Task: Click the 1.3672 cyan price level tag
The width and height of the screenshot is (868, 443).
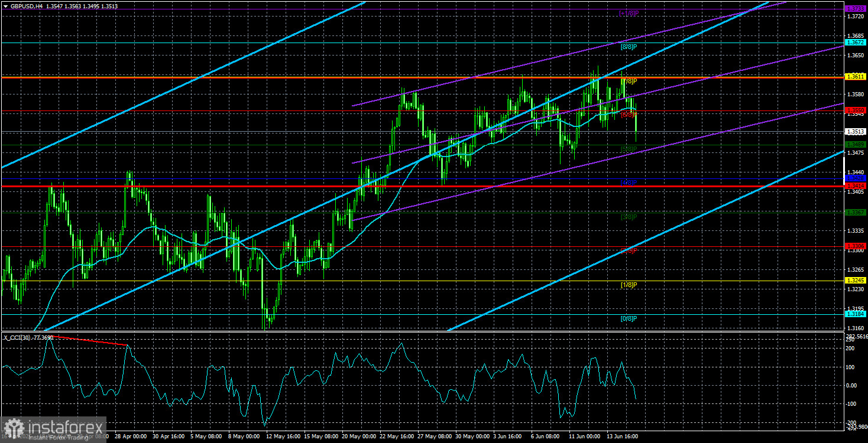Action: [856, 43]
